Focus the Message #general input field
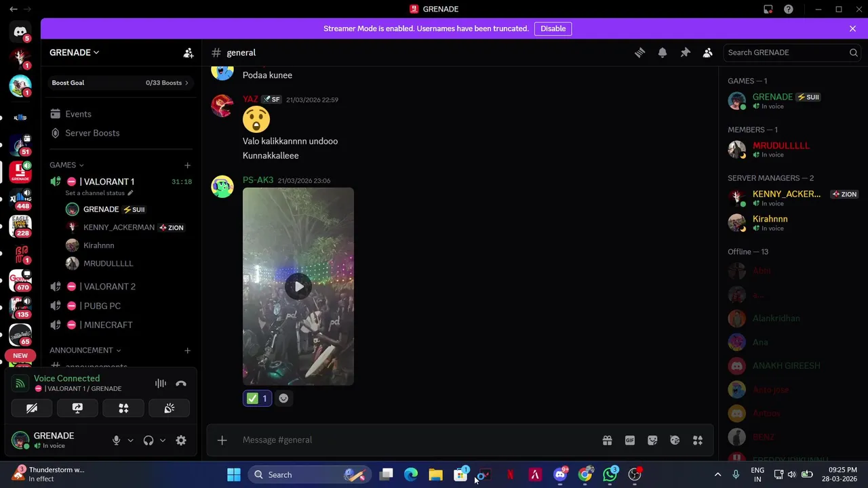This screenshot has height=488, width=868. pos(417,440)
